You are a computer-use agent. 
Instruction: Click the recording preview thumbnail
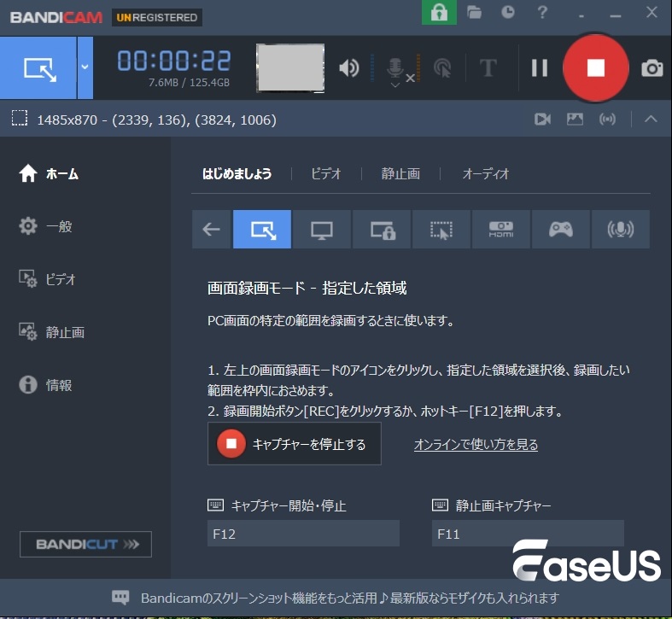point(290,67)
